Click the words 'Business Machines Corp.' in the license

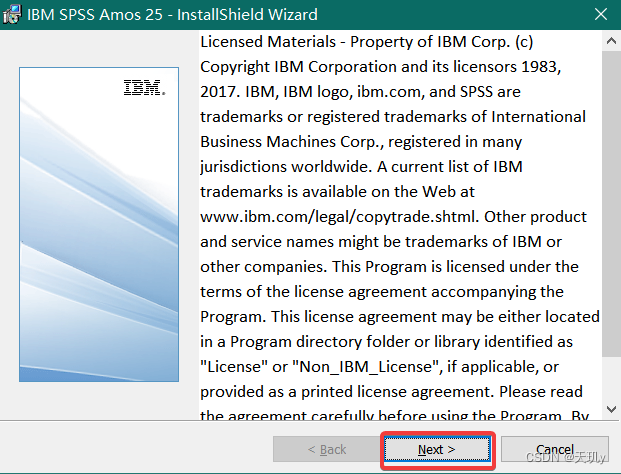(292, 142)
